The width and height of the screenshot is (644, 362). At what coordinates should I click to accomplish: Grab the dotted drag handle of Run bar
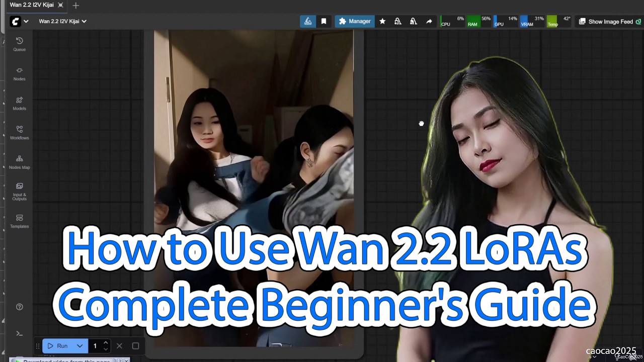[x=38, y=346]
